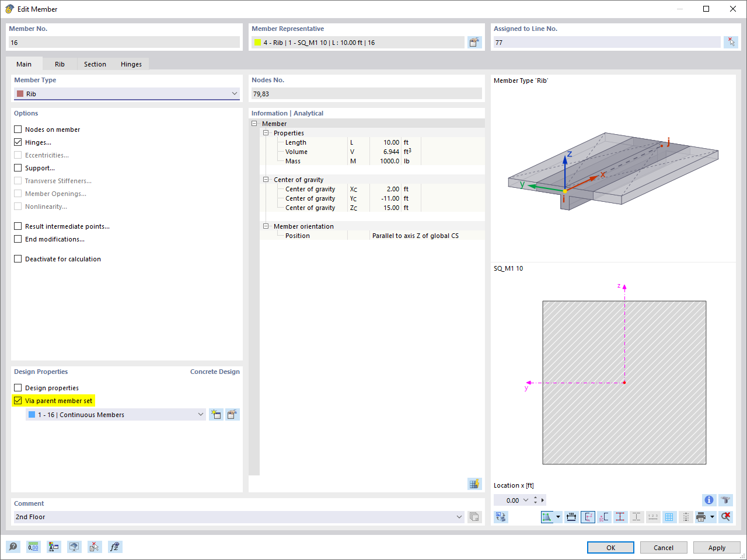The image size is (747, 560).
Task: Click the section shape view icon
Action: [547, 517]
